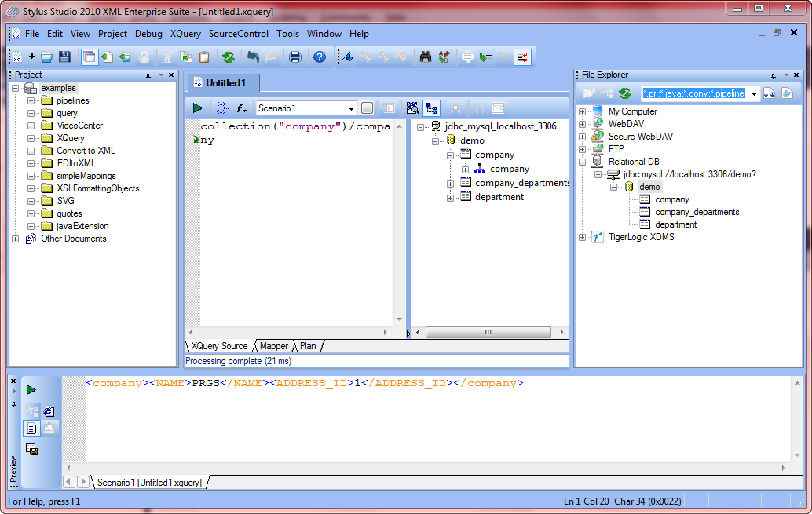Expand the TigerLogic XDMS node
The image size is (812, 514).
(x=582, y=237)
